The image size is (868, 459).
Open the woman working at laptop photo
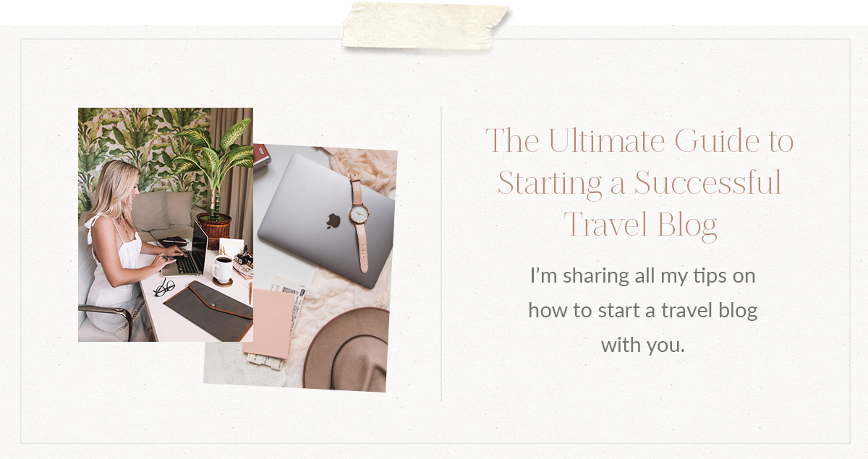click(166, 225)
